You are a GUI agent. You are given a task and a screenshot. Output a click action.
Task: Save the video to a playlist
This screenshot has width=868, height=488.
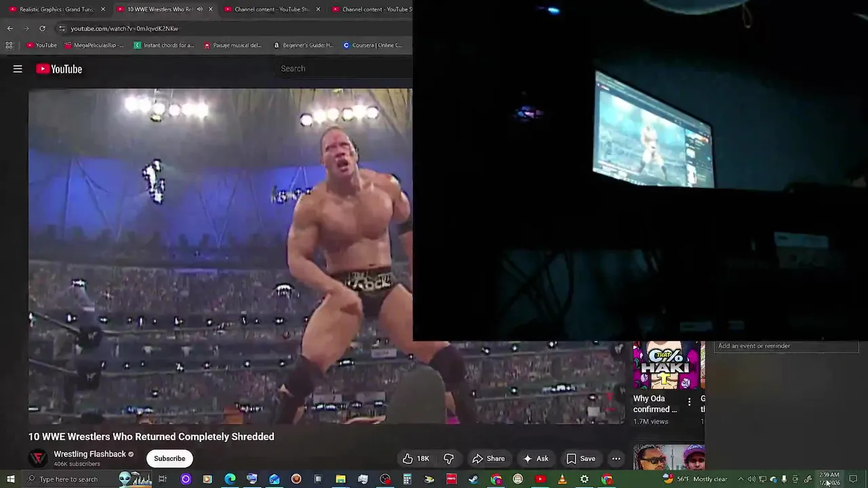580,459
